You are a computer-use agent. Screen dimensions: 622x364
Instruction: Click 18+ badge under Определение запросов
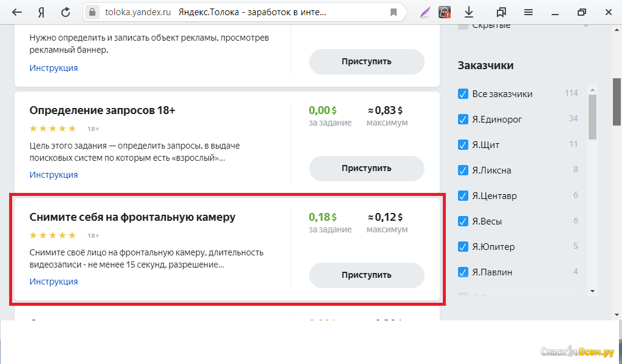[93, 129]
